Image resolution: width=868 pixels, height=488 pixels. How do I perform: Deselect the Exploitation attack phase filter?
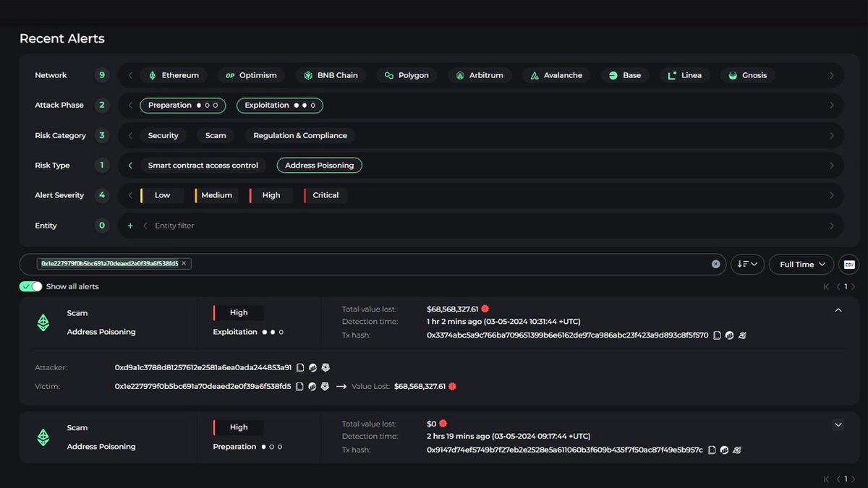[x=279, y=106]
